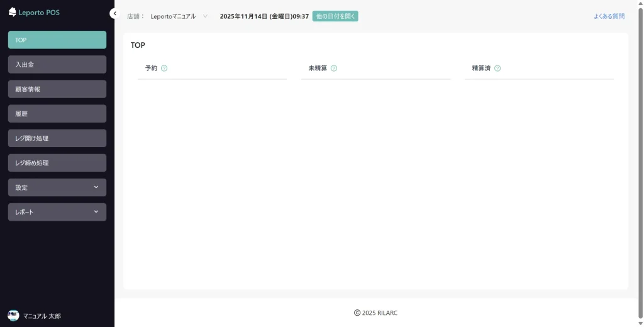Open the よくある質問 link
Screen dimensions: 644x327
(x=609, y=16)
